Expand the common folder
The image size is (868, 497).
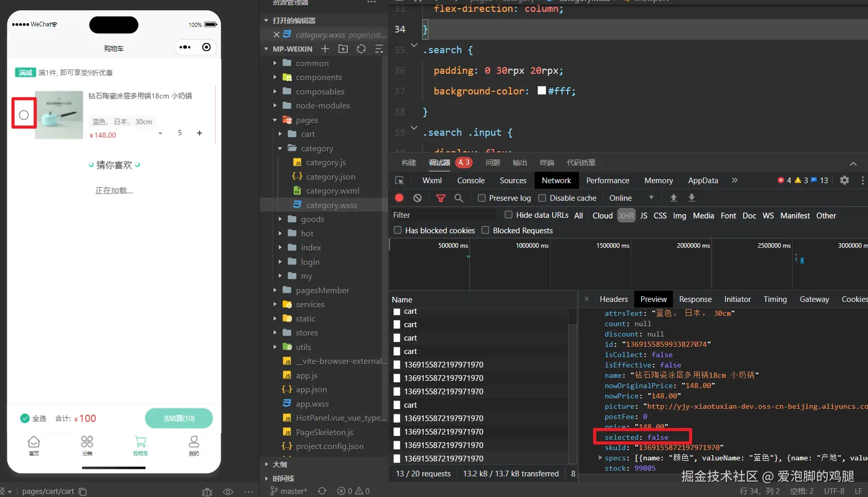coord(275,63)
